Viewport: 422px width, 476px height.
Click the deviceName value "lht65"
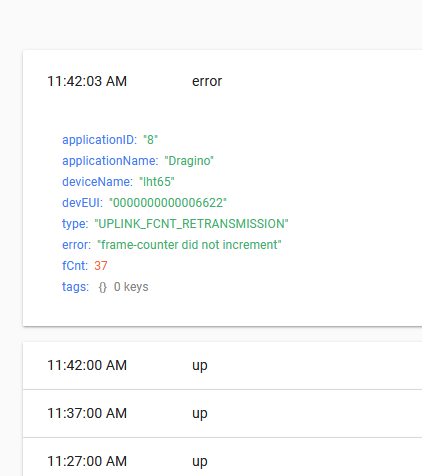pos(157,182)
